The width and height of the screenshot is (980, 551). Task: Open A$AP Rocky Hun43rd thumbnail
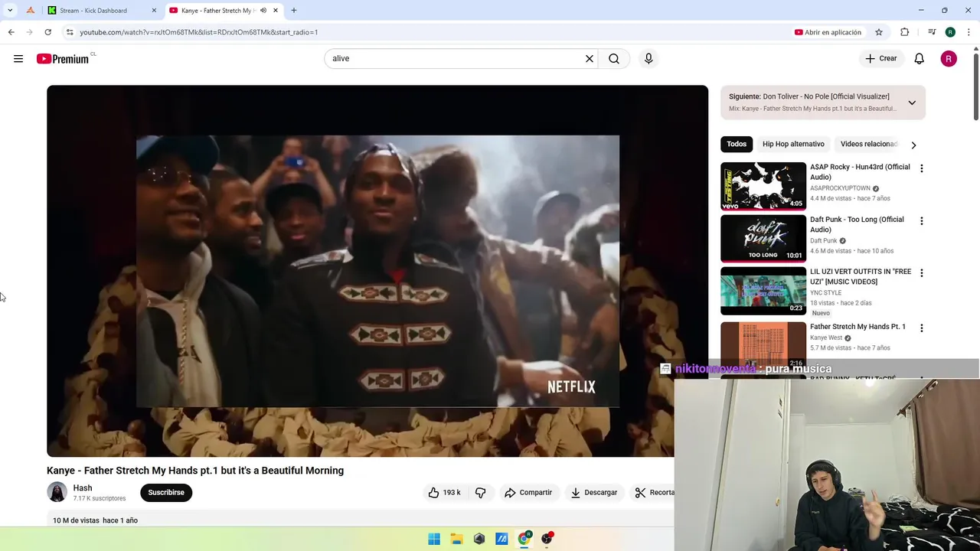(x=763, y=186)
